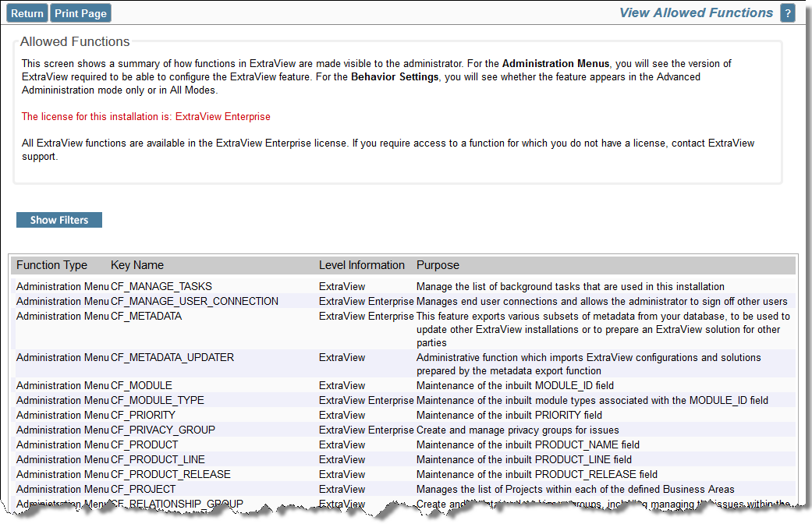Click the Print Page button
This screenshot has width=812, height=524.
tap(80, 13)
